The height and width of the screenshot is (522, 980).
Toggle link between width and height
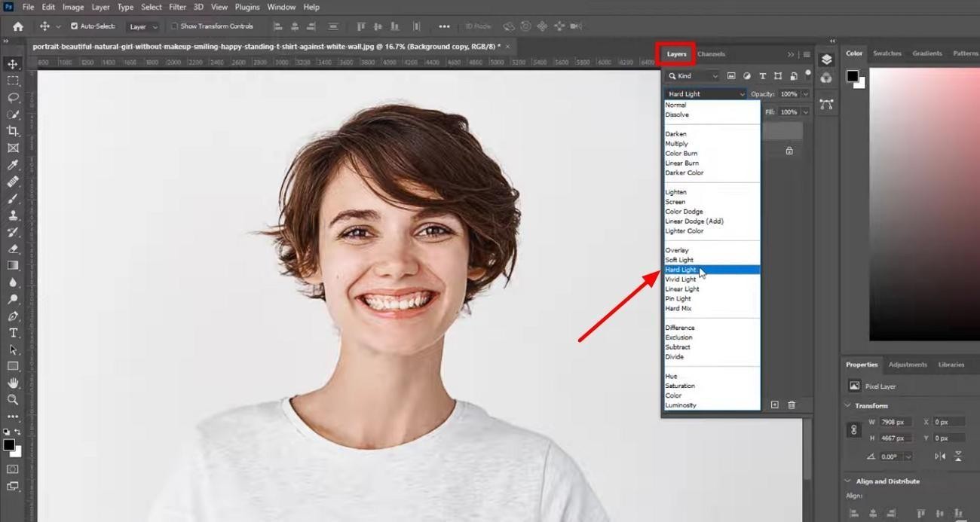(x=854, y=430)
